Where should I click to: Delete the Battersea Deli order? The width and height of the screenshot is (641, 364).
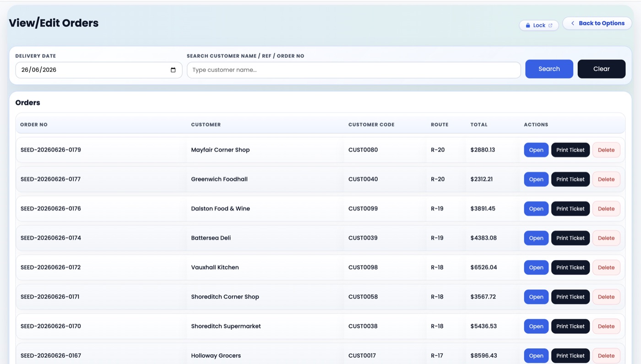pyautogui.click(x=606, y=238)
